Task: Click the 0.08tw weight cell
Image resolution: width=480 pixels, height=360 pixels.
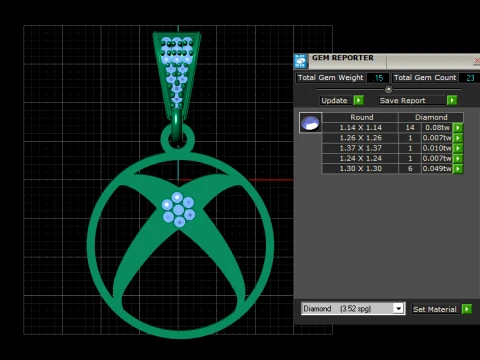Action: click(437, 128)
